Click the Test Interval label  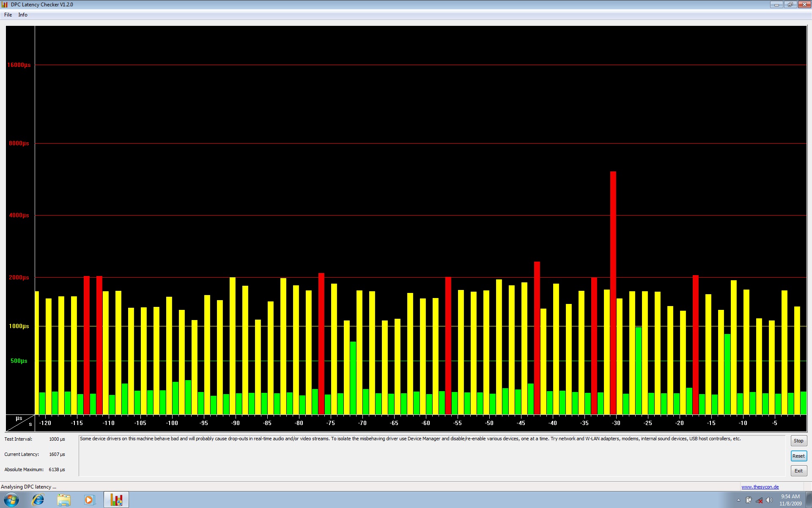pyautogui.click(x=18, y=439)
